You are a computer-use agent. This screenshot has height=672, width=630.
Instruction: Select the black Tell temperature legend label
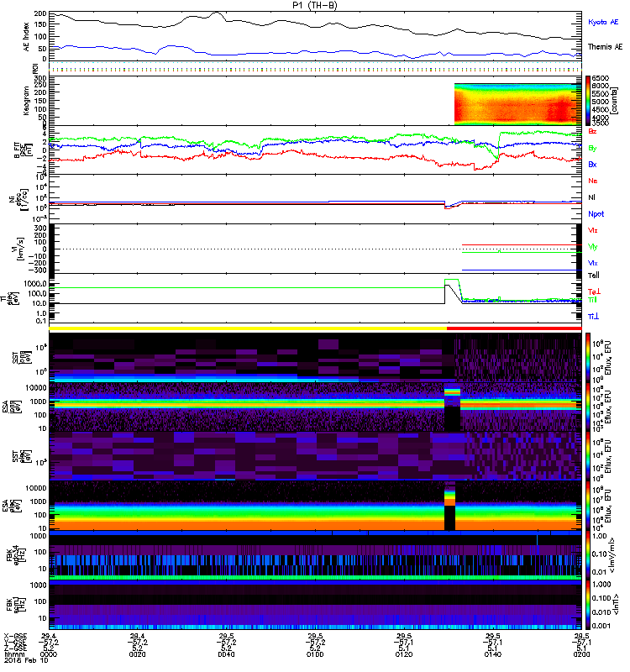click(594, 276)
